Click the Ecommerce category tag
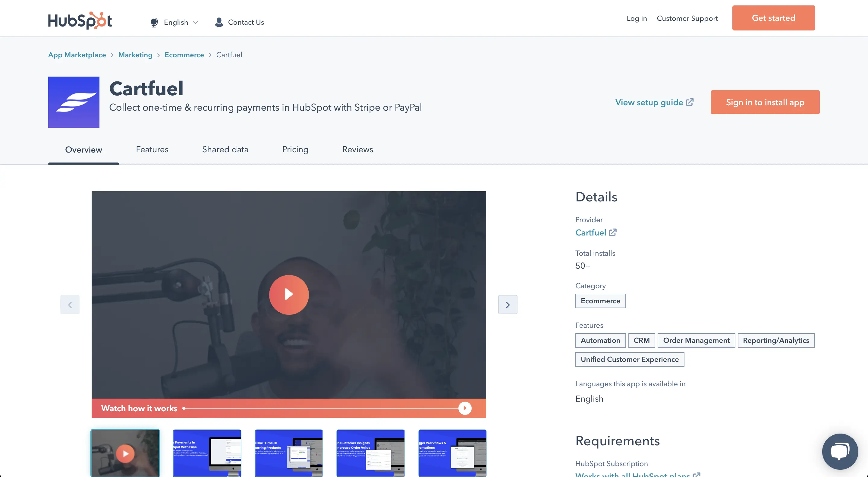Viewport: 868px width, 477px height. click(x=600, y=301)
